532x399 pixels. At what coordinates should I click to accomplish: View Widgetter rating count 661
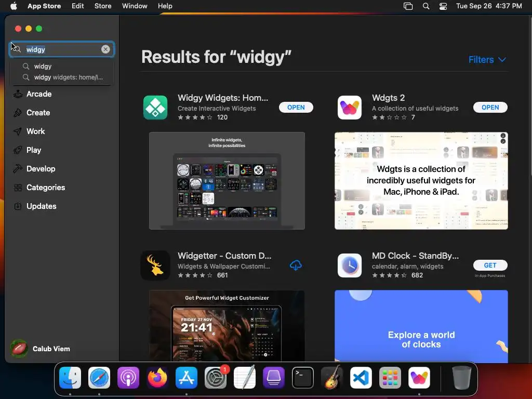[222, 275]
